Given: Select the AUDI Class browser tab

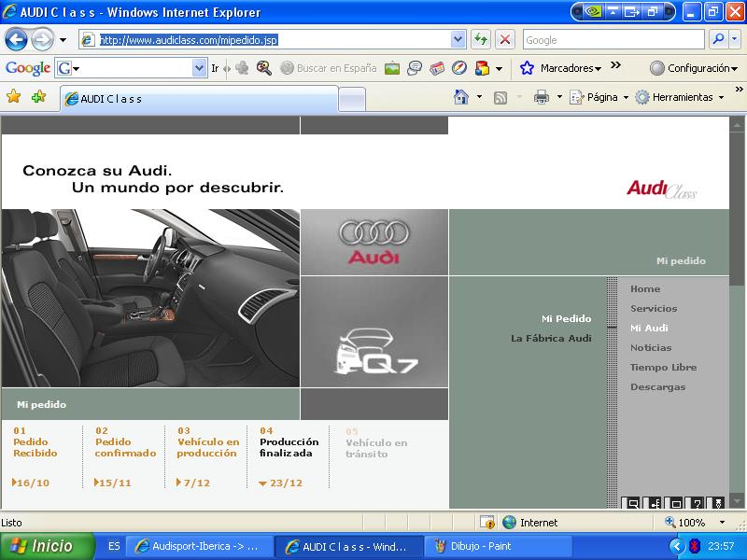Looking at the screenshot, I should tap(199, 99).
